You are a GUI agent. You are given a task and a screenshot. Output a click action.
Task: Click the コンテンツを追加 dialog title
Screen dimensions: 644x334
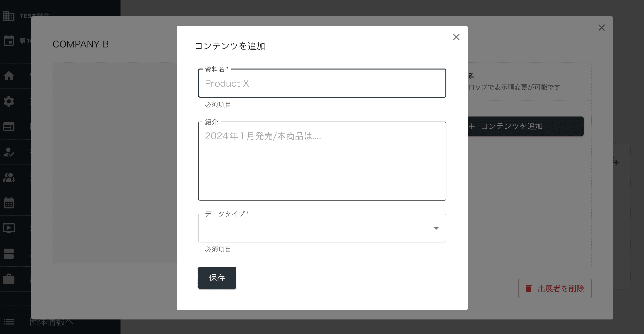click(230, 46)
